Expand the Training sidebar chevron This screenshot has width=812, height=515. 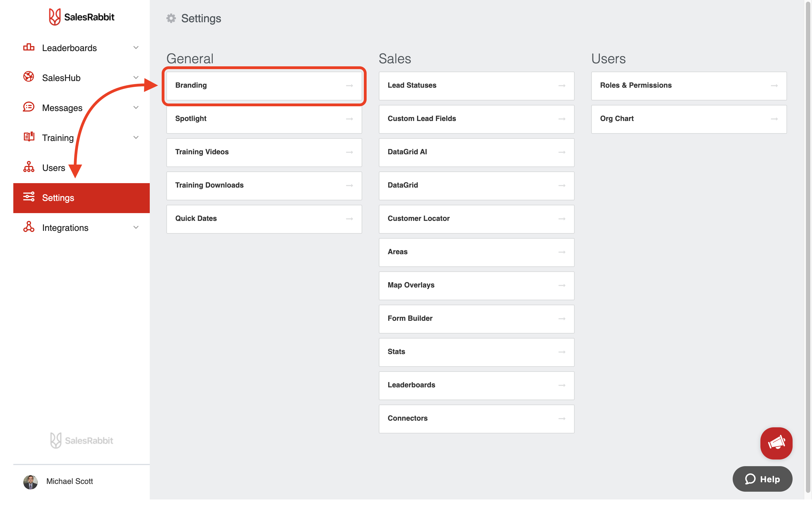pos(136,137)
